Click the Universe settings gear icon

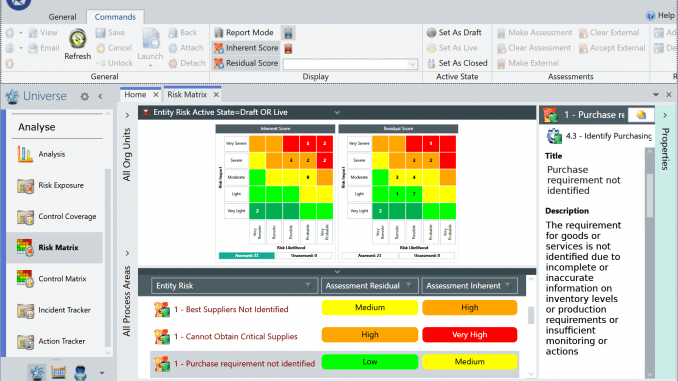click(x=85, y=96)
